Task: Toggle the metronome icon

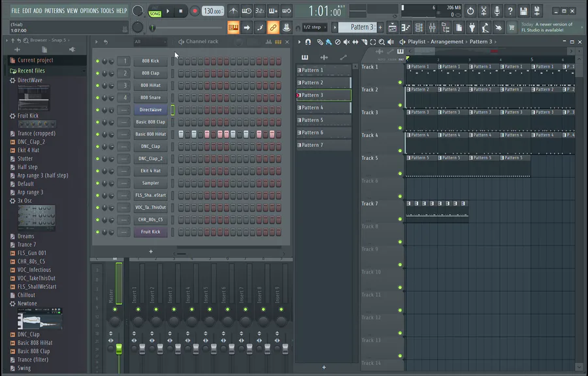Action: click(x=233, y=11)
